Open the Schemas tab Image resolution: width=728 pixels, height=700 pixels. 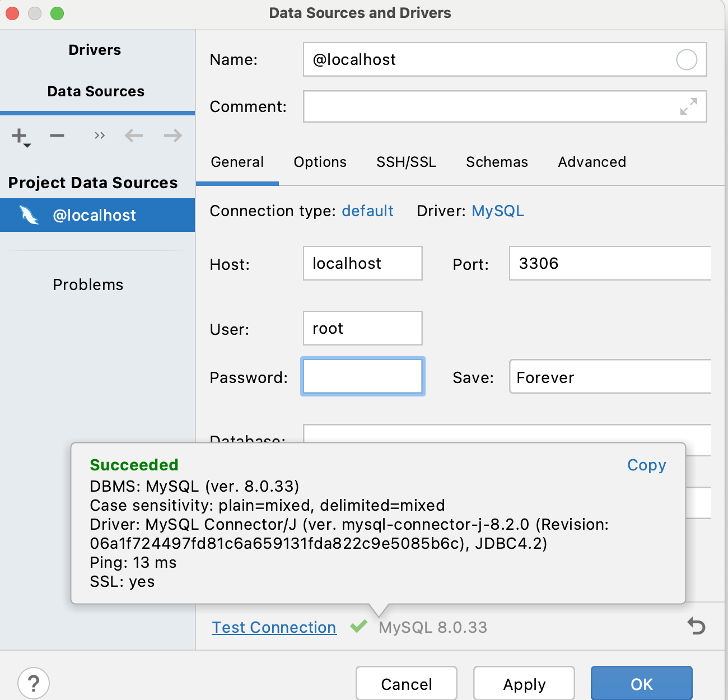click(497, 162)
